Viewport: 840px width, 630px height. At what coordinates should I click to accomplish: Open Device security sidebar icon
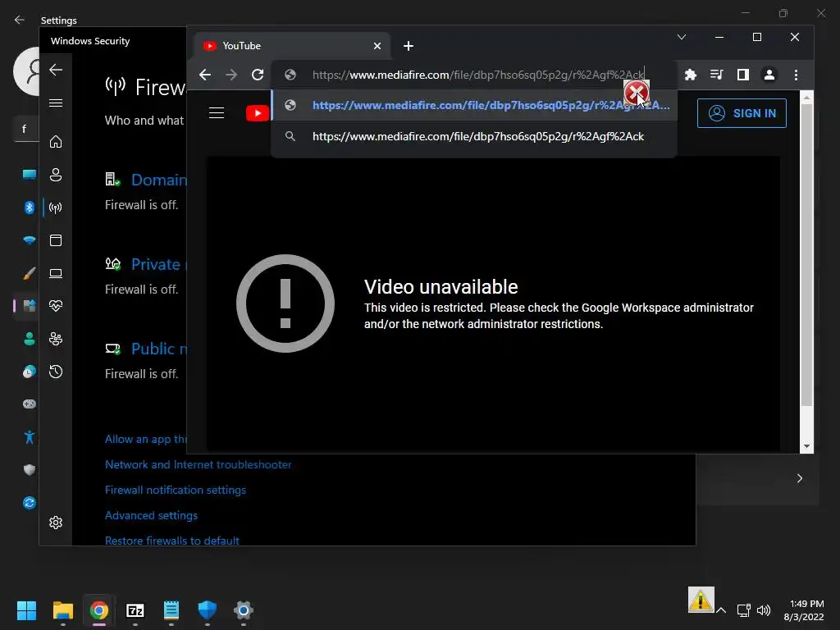(56, 274)
